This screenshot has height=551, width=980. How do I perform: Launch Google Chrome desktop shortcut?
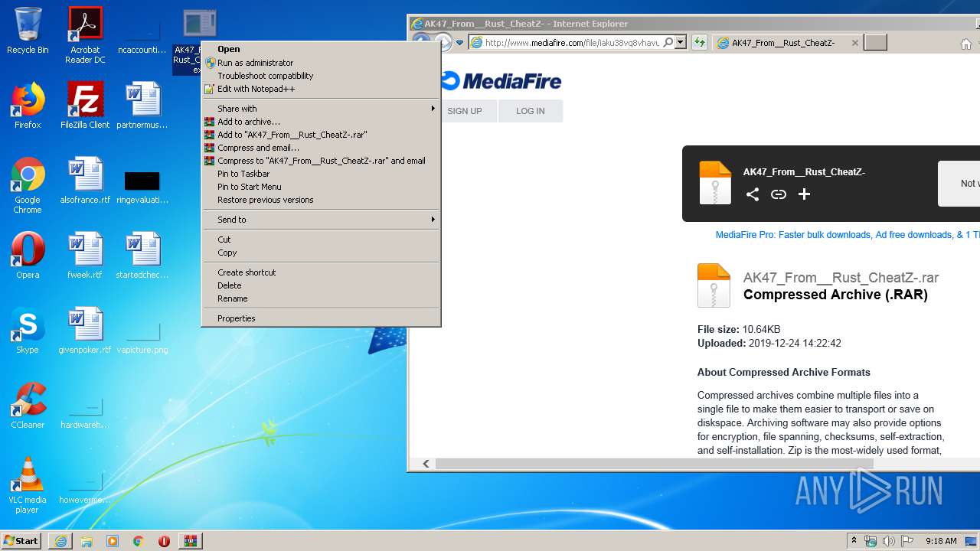[x=28, y=185]
